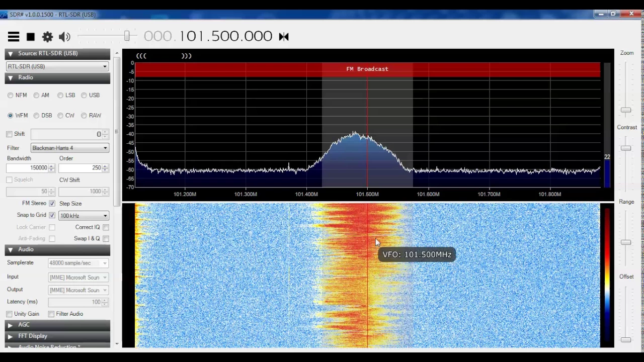Click the FM Broadcast band label

pyautogui.click(x=367, y=69)
